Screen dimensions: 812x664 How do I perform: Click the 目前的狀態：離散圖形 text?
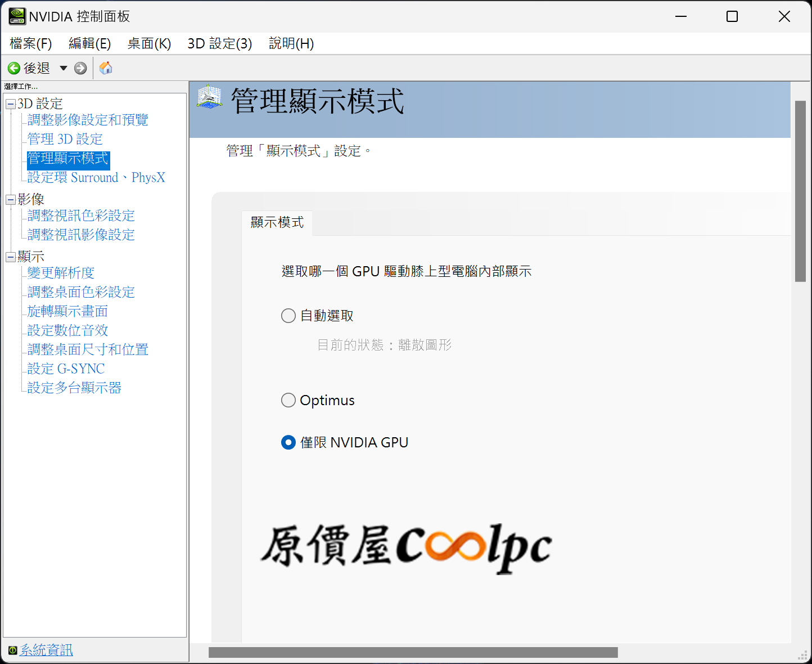[x=385, y=345]
